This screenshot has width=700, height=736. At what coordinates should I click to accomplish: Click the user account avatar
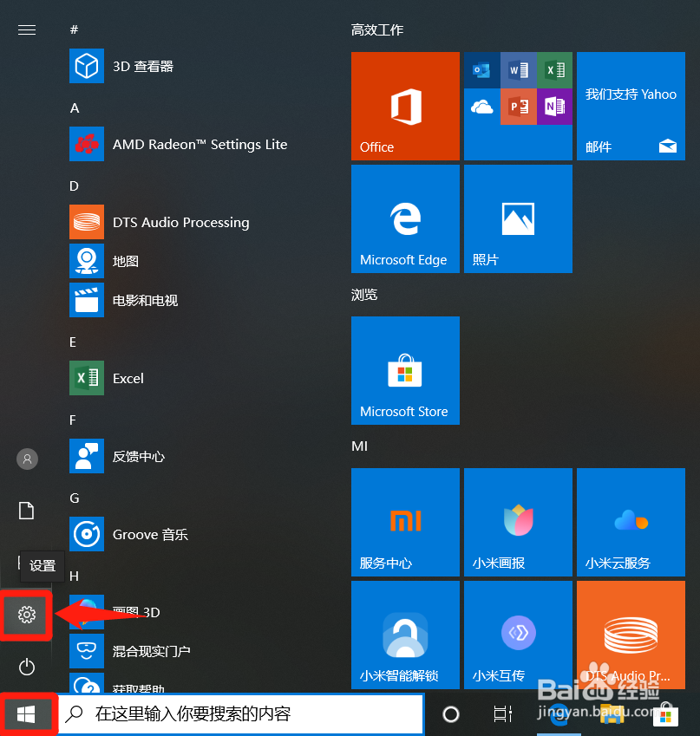tap(27, 459)
